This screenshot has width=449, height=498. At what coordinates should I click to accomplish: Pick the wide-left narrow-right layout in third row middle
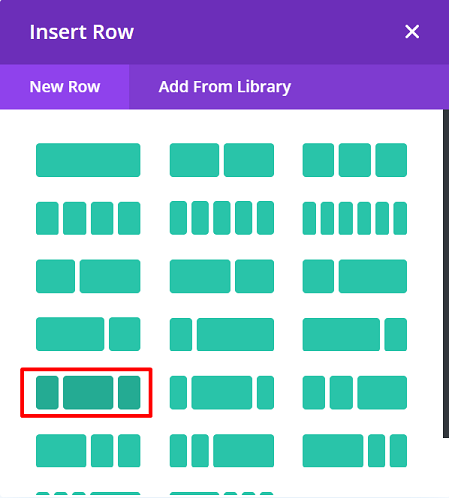click(222, 276)
